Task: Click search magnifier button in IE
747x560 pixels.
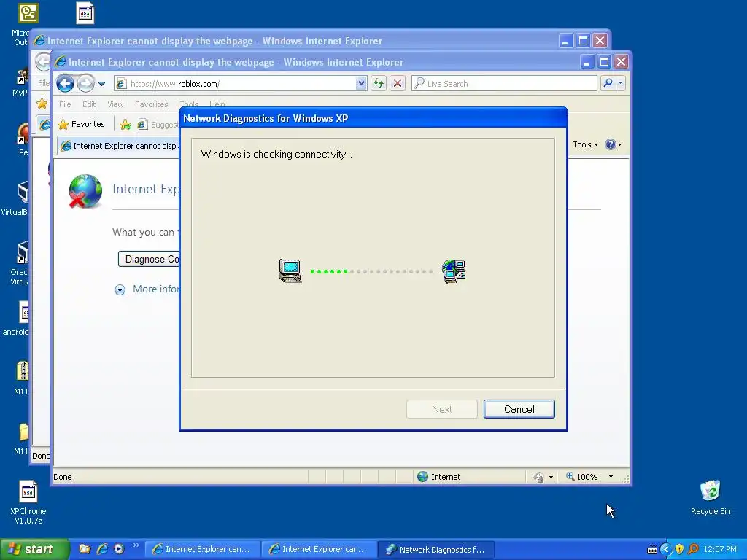Action: point(608,83)
